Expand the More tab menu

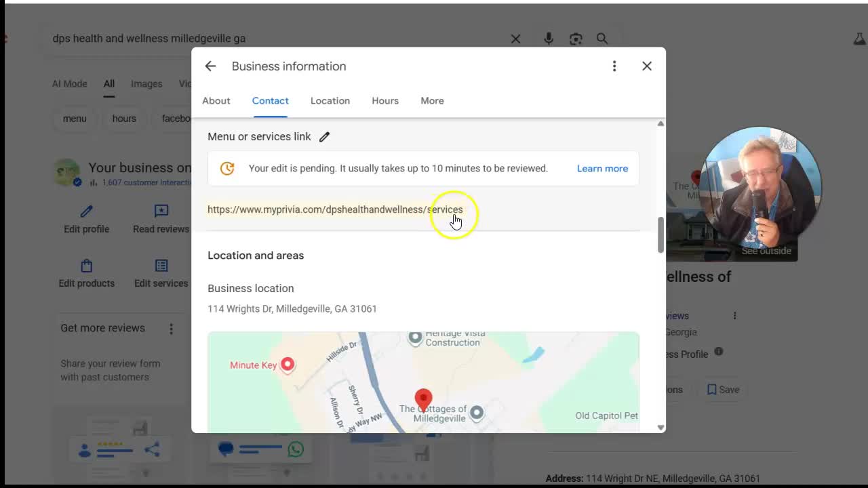click(x=432, y=101)
